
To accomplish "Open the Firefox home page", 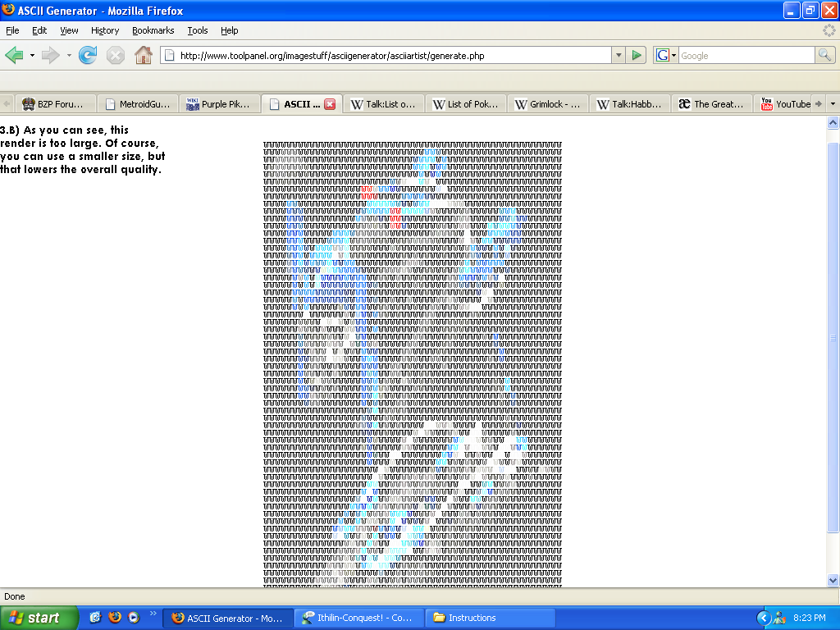I will point(143,56).
